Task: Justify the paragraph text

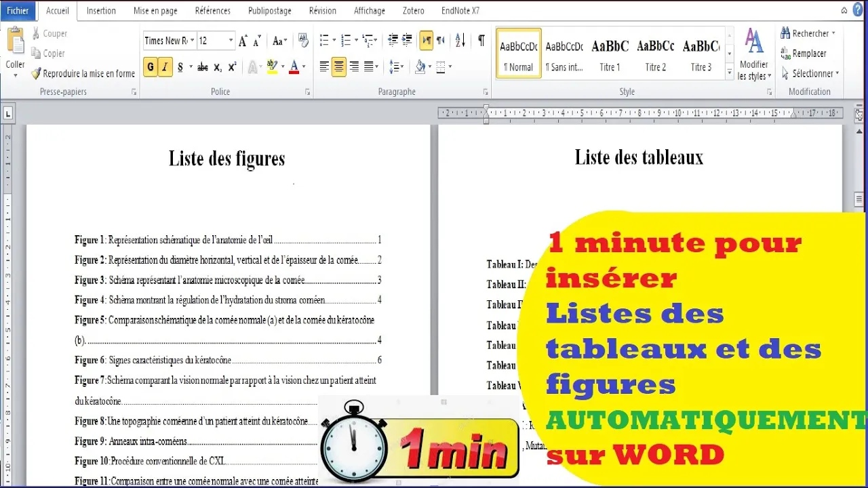Action: pyautogui.click(x=369, y=66)
